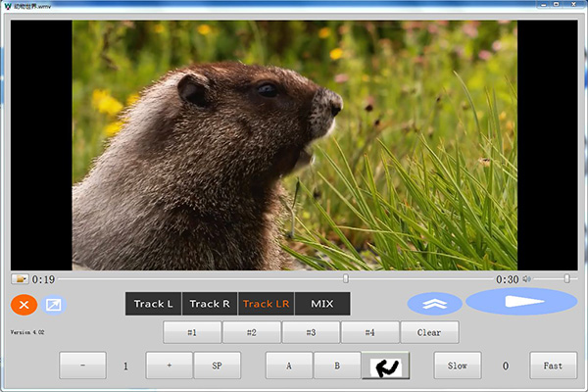The image size is (588, 392).
Task: Click the loop return arrow button
Action: point(385,366)
